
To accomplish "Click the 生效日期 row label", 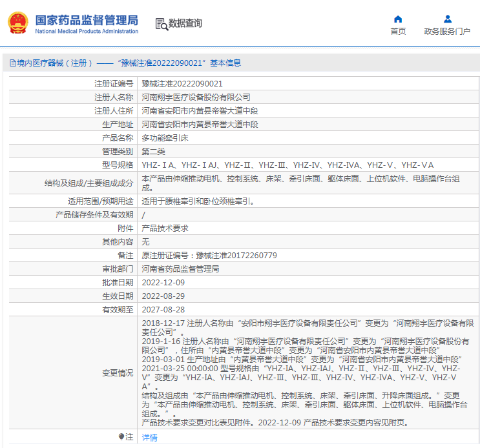I will point(118,296).
